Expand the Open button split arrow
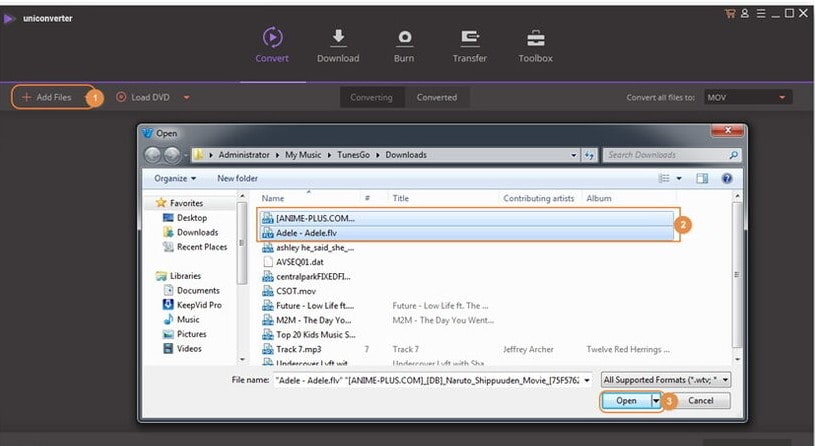Viewport: 815px width, 446px height. point(656,401)
